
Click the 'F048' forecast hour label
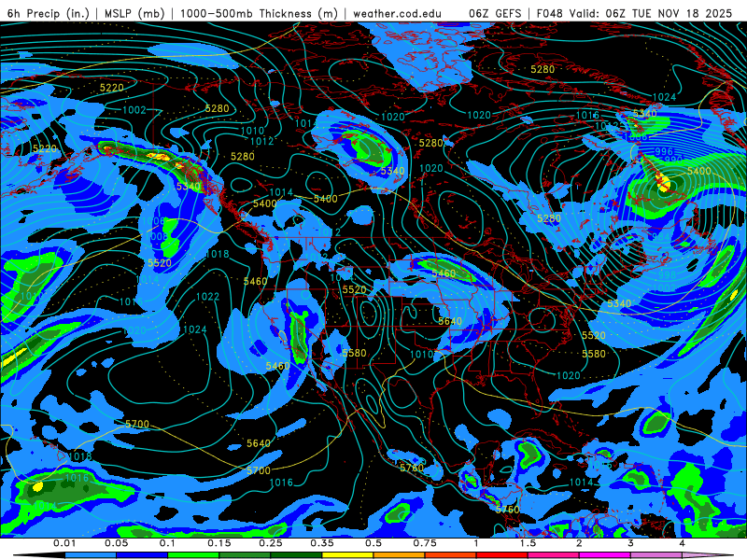549,13
